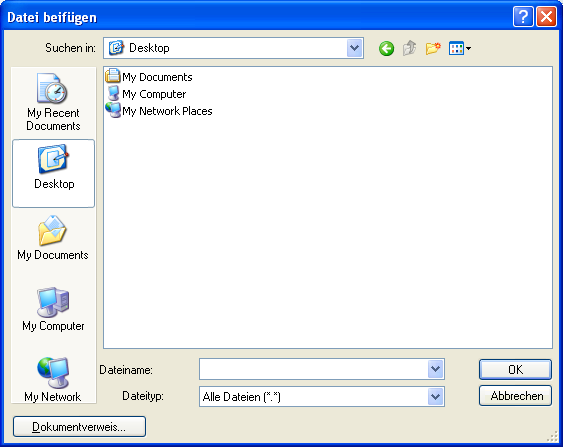This screenshot has height=447, width=563.
Task: Click the resize grip in dialog corner
Action: [x=552, y=436]
